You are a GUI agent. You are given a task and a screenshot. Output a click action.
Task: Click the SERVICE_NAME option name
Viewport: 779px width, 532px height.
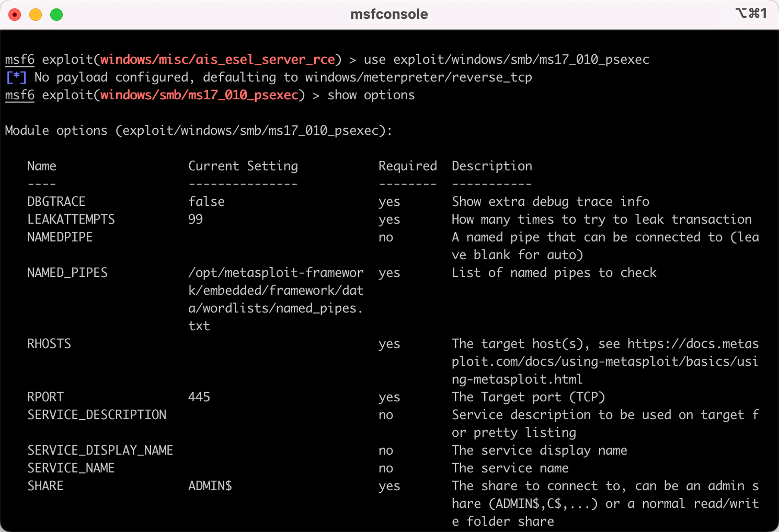click(71, 468)
